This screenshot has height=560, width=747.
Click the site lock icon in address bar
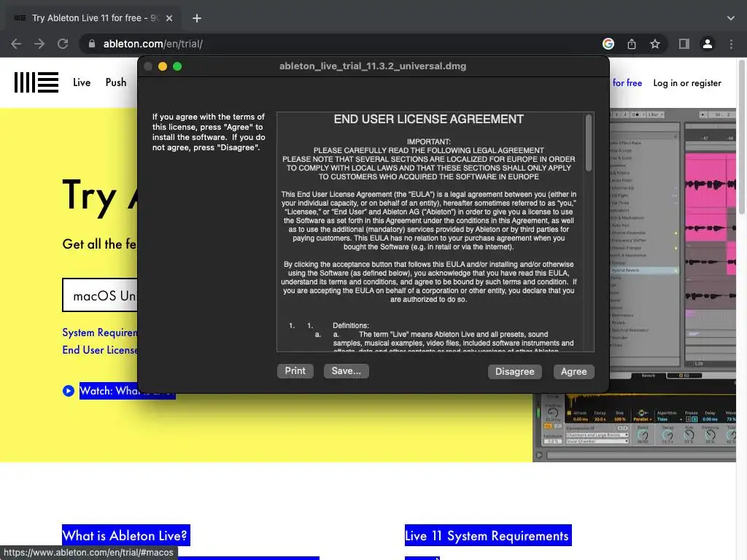91,44
